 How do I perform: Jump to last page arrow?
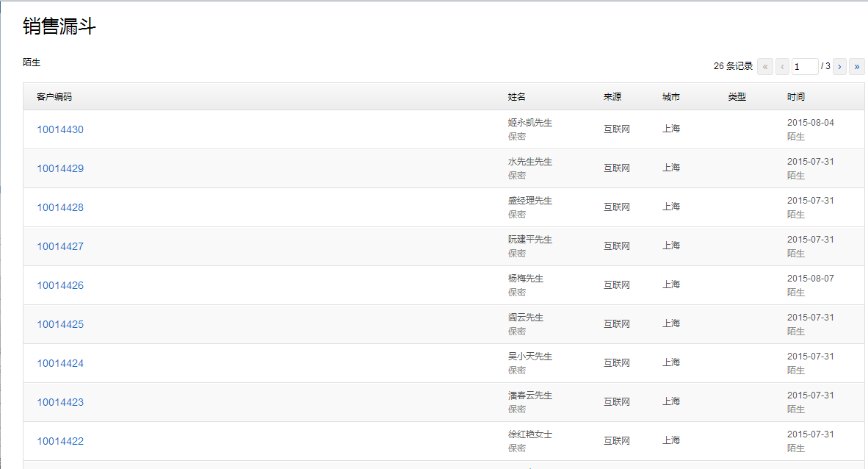[x=857, y=66]
